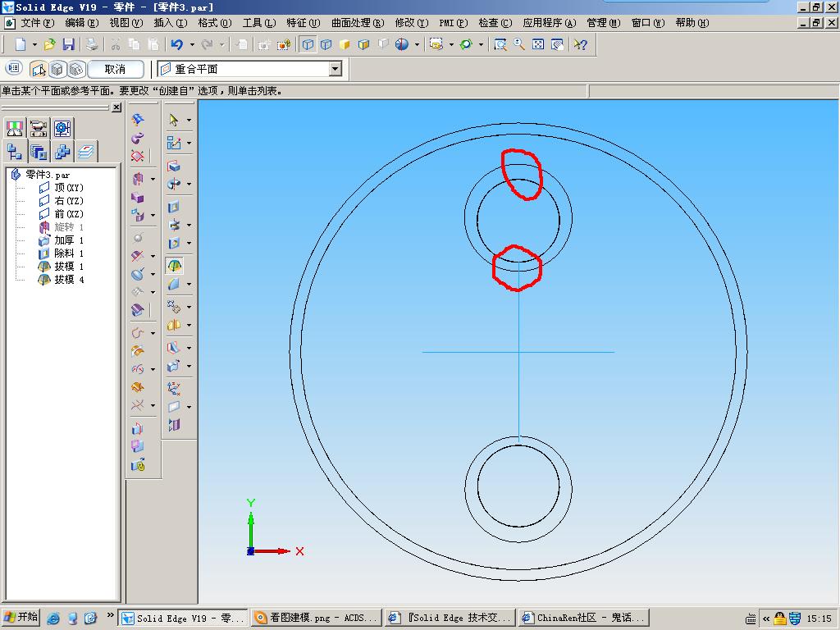The width and height of the screenshot is (840, 630).
Task: Expand the Round feature dropdown arrow
Action: 189,284
